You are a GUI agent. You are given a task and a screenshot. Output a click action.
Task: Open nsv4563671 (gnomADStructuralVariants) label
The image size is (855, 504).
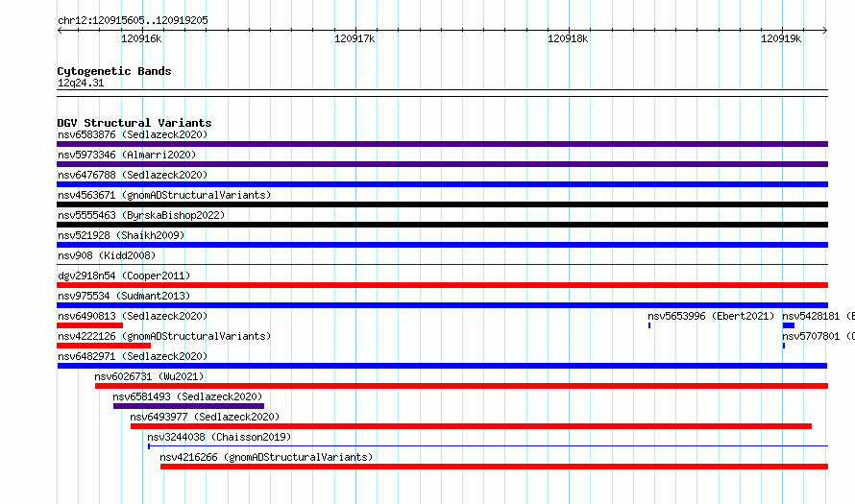pos(164,195)
